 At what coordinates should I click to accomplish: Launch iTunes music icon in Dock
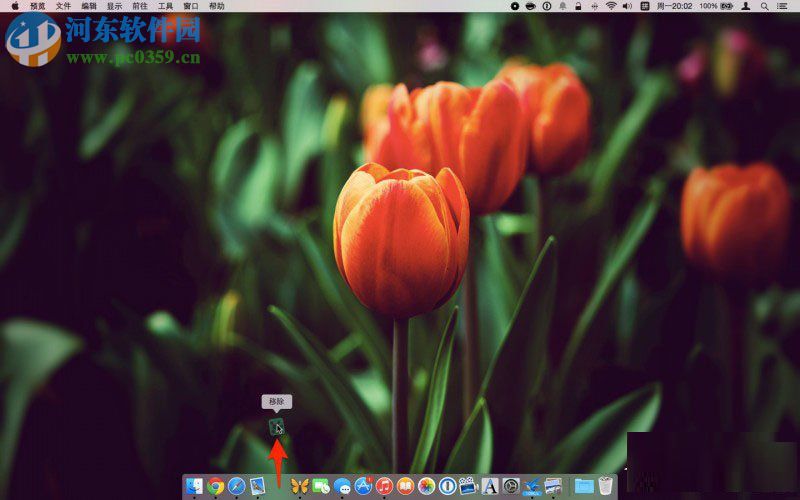point(384,486)
